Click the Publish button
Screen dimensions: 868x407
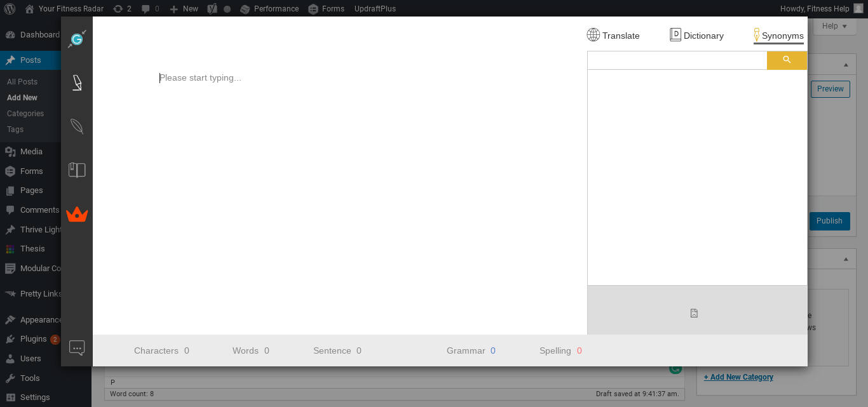[829, 221]
